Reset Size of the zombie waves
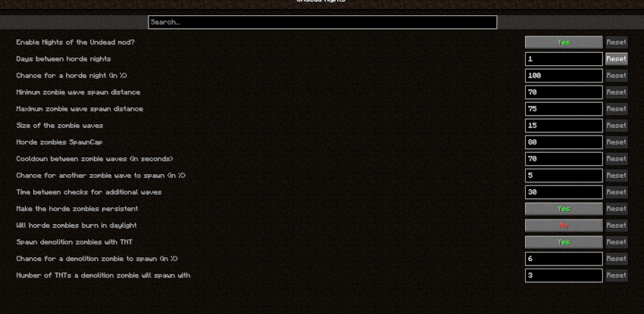Viewport: 644px width, 314px height. 616,126
